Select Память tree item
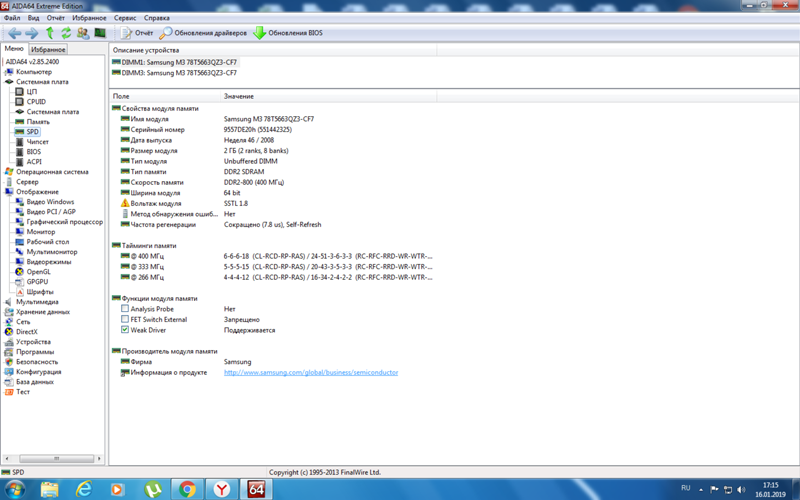This screenshot has width=800, height=500. tap(38, 122)
